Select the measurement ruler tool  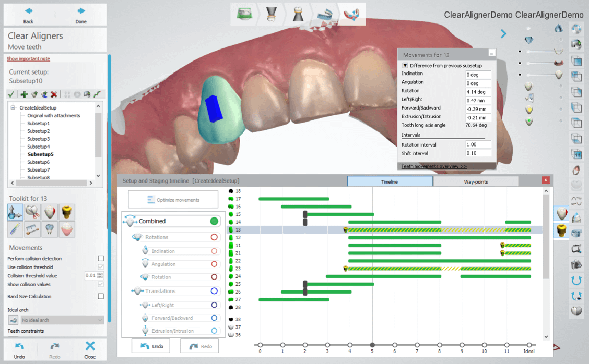click(32, 229)
